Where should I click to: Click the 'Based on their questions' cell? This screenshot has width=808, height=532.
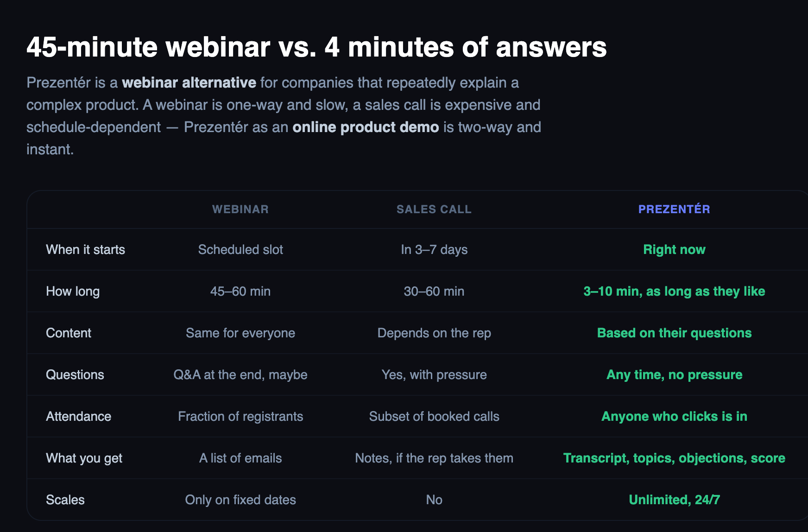pyautogui.click(x=674, y=333)
